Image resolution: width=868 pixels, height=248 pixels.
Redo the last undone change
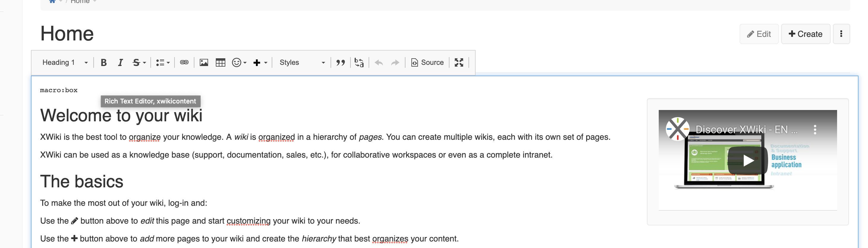395,62
